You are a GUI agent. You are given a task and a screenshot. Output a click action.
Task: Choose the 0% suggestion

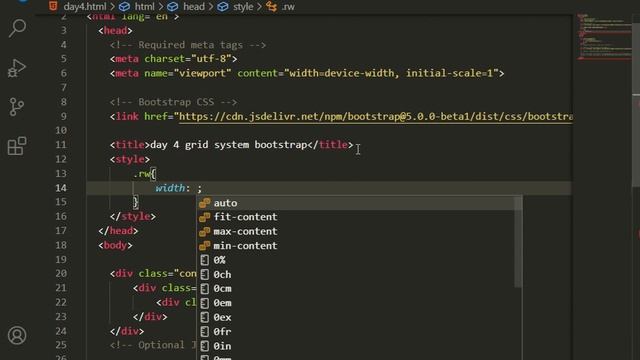(x=359, y=260)
